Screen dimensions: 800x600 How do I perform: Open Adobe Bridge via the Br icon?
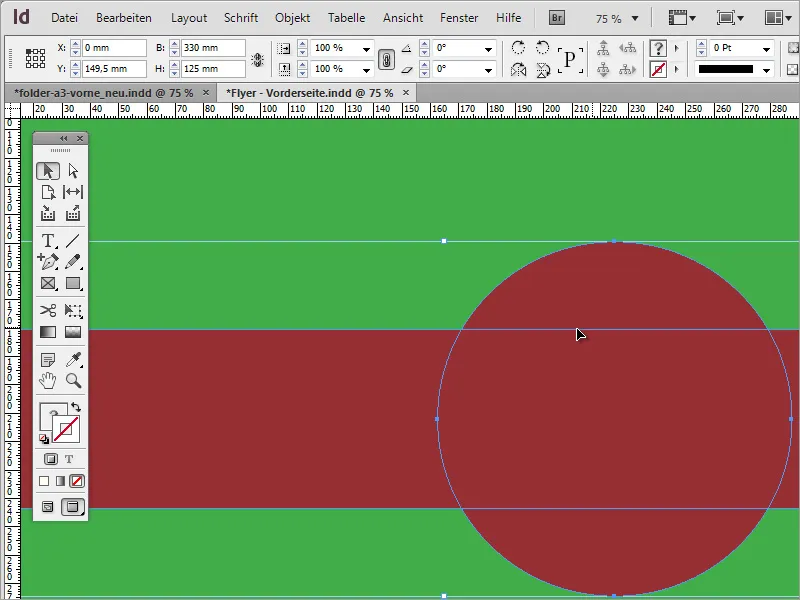[x=556, y=17]
